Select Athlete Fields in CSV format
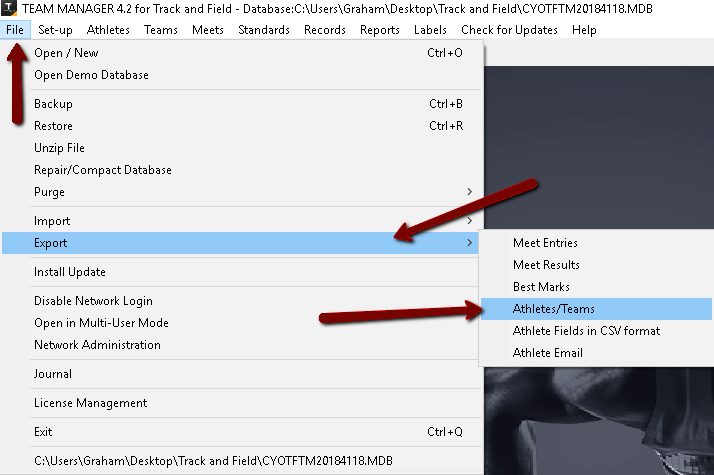714x475 pixels. point(596,331)
